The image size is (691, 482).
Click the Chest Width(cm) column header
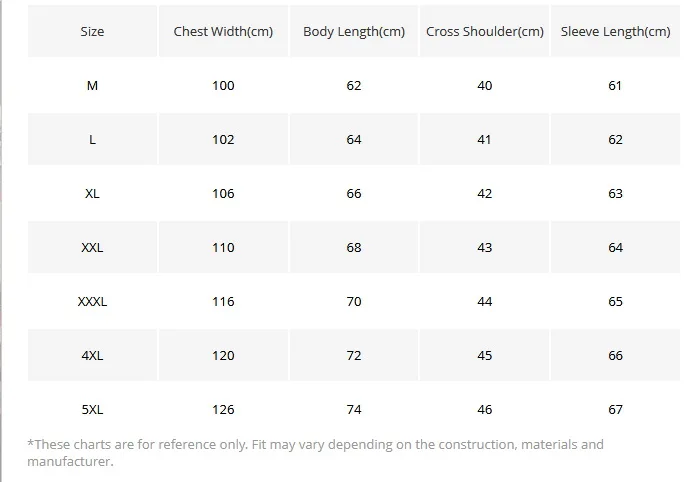click(x=224, y=32)
